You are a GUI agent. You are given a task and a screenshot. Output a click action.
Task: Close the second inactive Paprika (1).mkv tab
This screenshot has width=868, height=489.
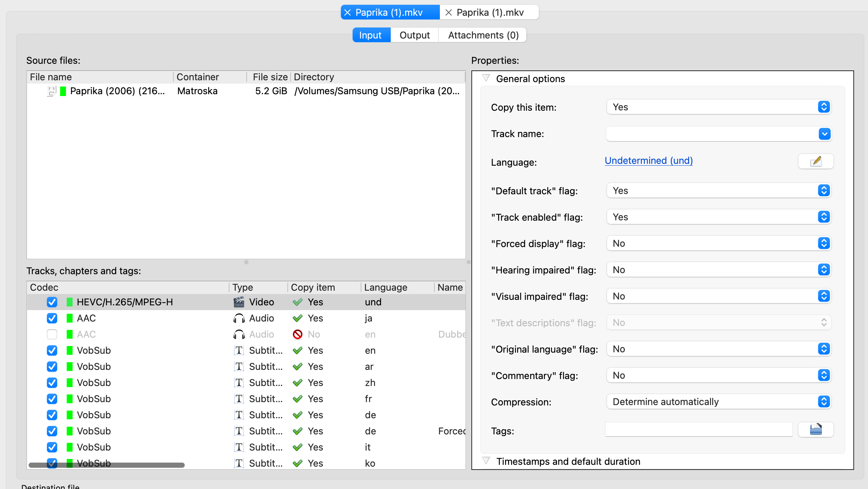click(448, 12)
